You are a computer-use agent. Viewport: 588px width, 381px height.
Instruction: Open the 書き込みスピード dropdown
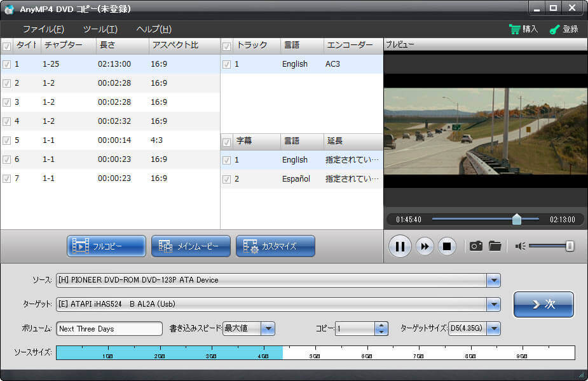coord(268,328)
